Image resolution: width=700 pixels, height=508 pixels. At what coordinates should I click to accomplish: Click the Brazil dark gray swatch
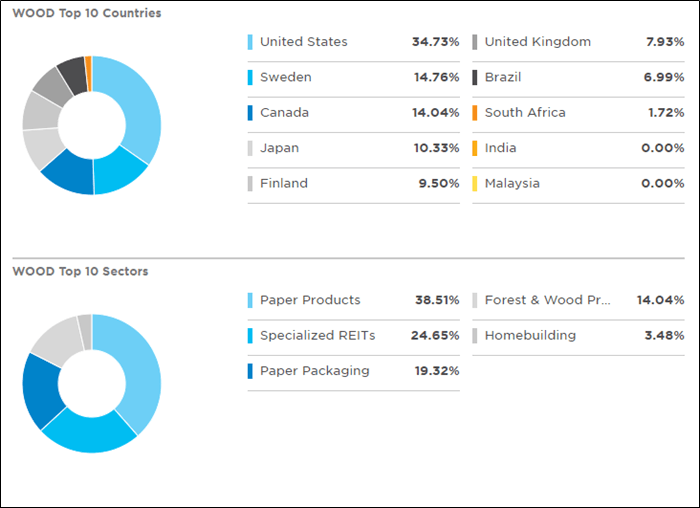474,77
